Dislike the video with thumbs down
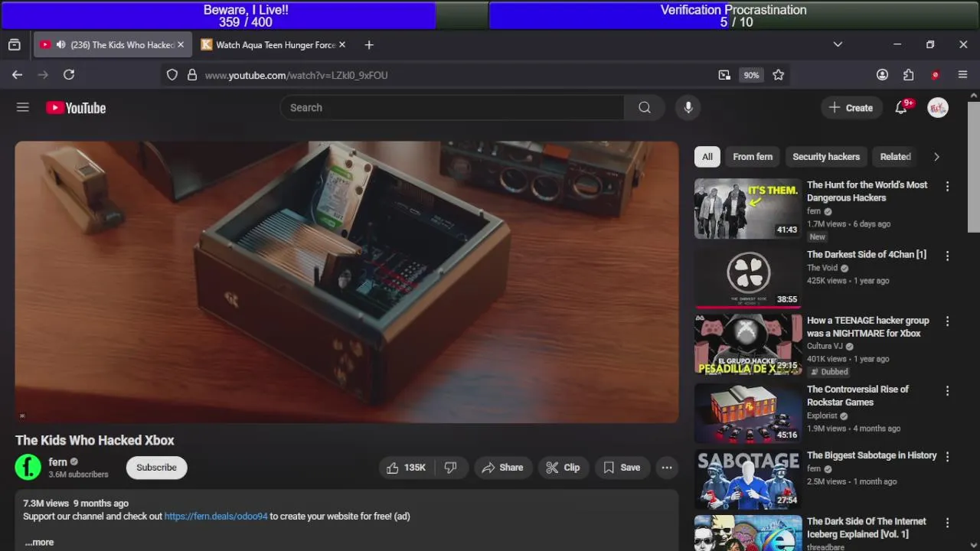980x551 pixels. [x=450, y=468]
